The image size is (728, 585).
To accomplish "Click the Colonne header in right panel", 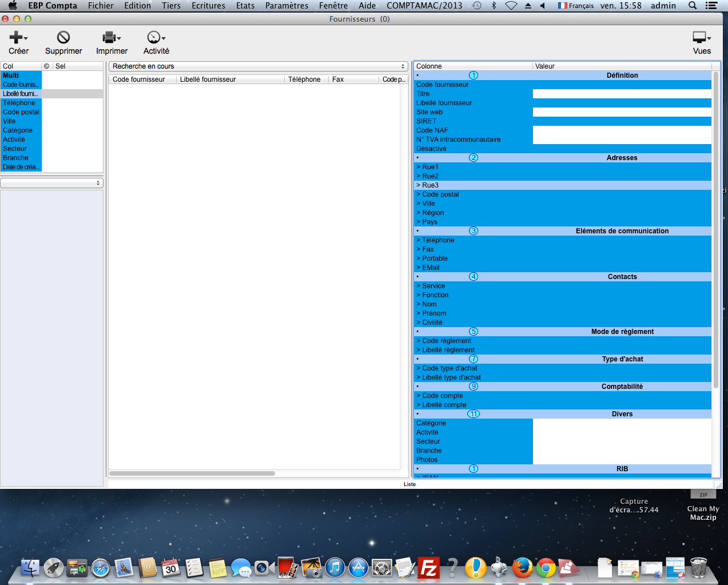I will tap(473, 66).
